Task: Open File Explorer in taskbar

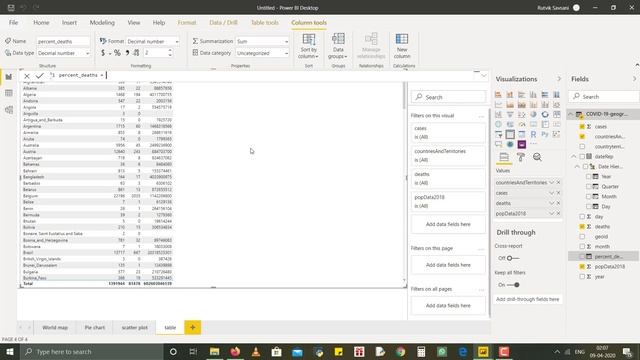Action: pos(214,351)
